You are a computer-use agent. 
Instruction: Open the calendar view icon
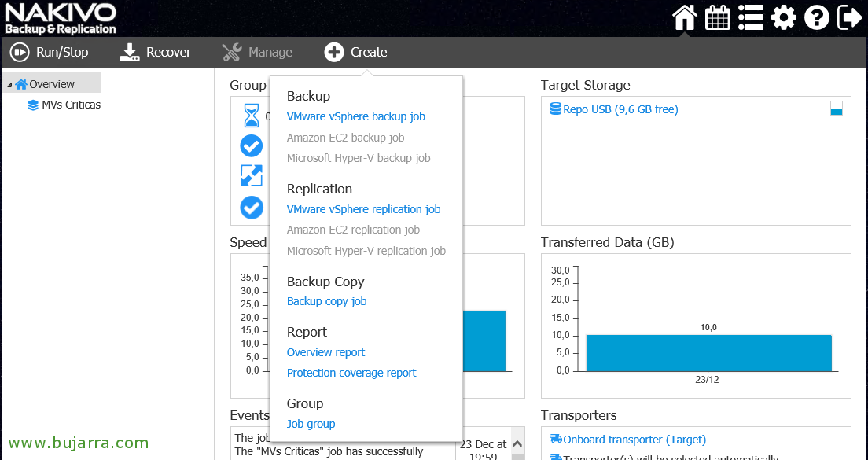pos(717,18)
